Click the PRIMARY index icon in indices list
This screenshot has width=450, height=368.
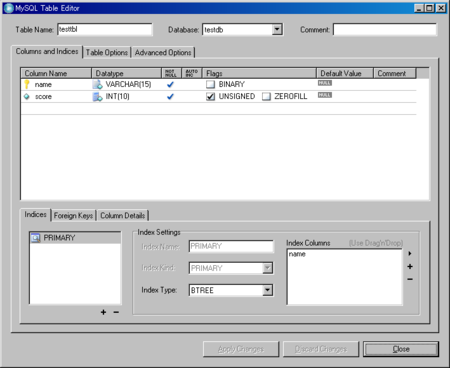coord(35,238)
